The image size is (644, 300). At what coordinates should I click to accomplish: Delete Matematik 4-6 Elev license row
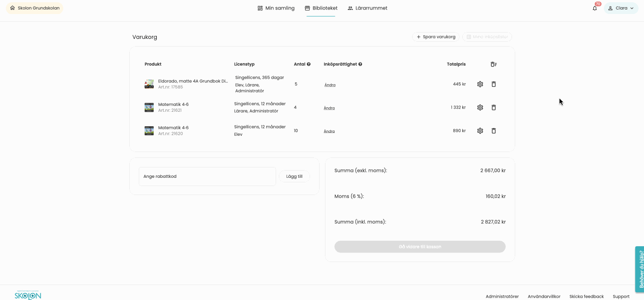pyautogui.click(x=494, y=131)
